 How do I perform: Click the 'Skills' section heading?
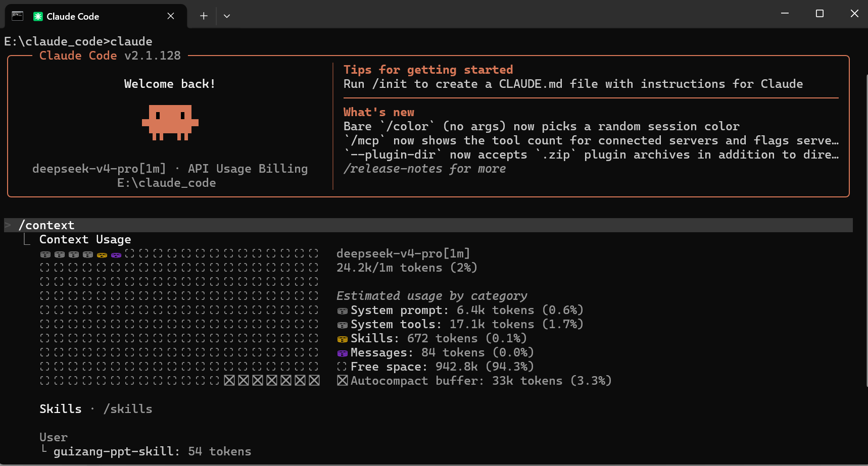click(61, 409)
